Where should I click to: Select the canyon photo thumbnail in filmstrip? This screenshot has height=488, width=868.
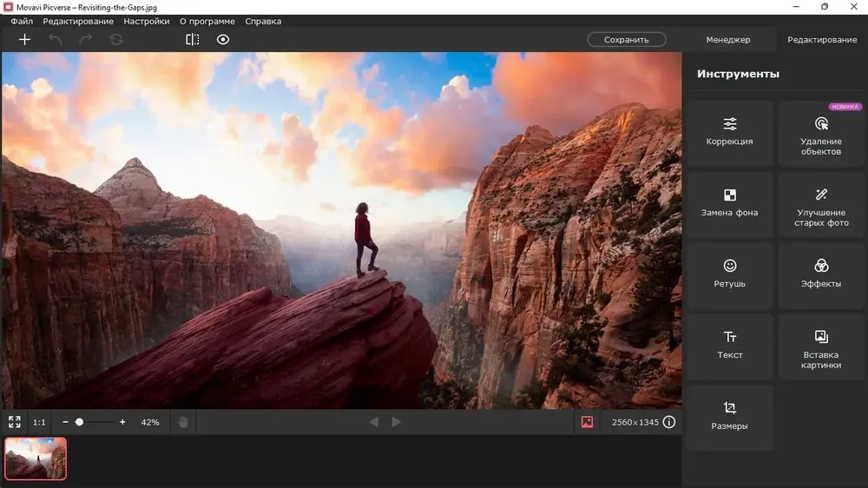pos(36,458)
